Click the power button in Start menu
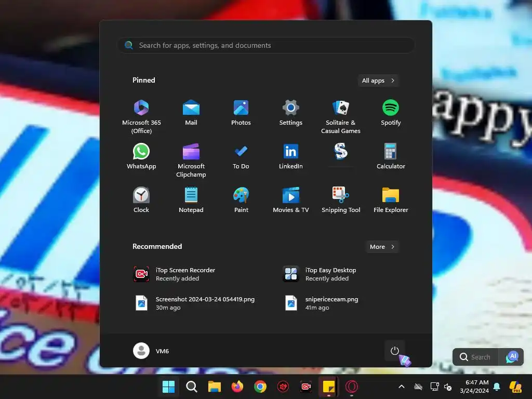The height and width of the screenshot is (399, 532). coord(395,351)
